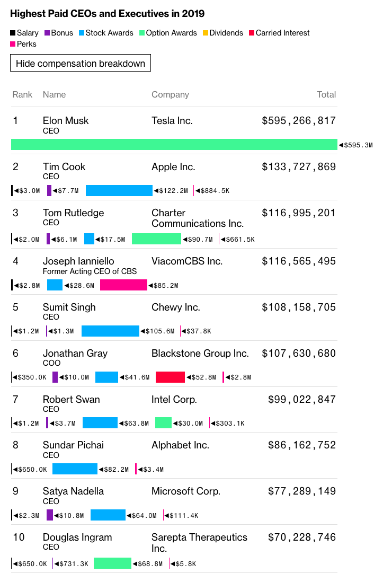Screen dimensions: 392x582
Task: Click Tom Rutledge's green option awards bar
Action: (x=156, y=239)
